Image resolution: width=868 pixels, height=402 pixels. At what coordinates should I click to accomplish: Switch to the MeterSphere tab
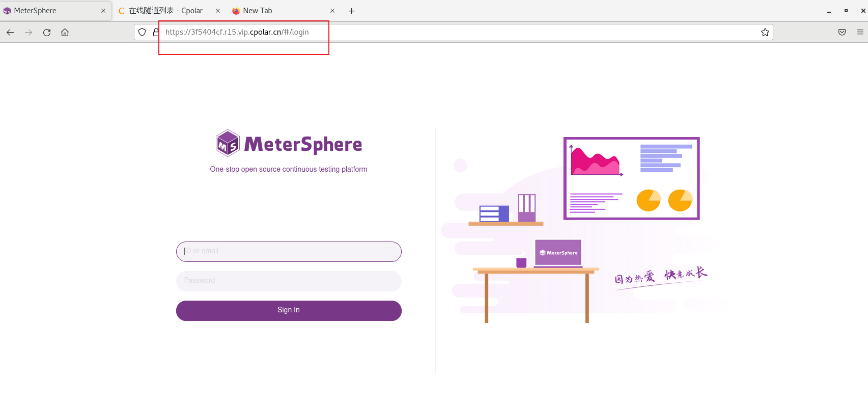pos(56,11)
